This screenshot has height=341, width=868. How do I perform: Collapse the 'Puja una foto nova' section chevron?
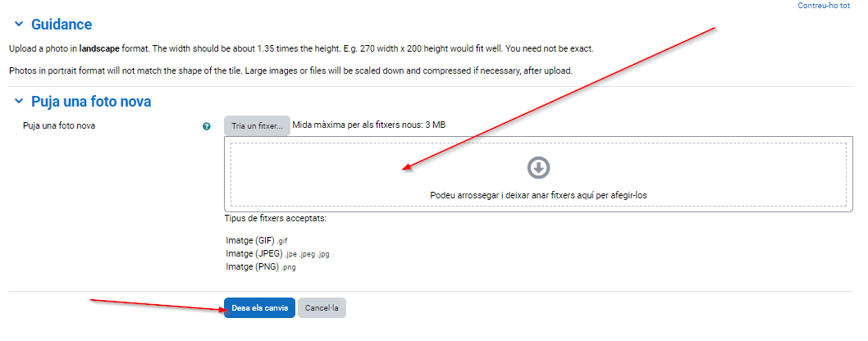point(18,102)
